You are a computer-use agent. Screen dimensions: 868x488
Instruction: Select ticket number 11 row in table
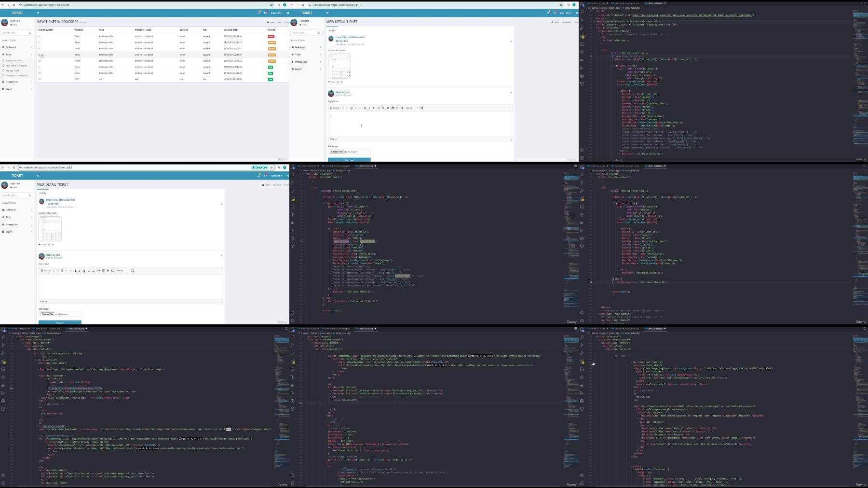point(163,55)
